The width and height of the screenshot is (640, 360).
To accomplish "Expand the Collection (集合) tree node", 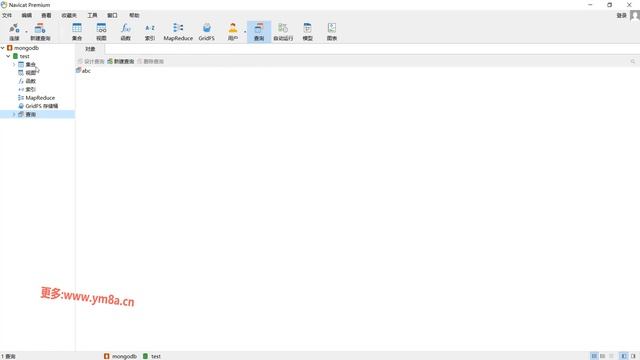I will click(x=14, y=64).
